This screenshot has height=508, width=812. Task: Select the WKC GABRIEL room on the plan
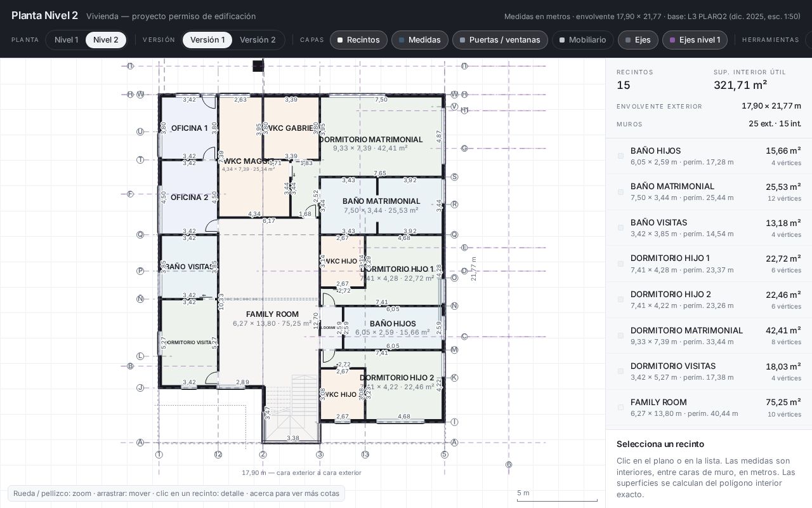click(x=291, y=128)
